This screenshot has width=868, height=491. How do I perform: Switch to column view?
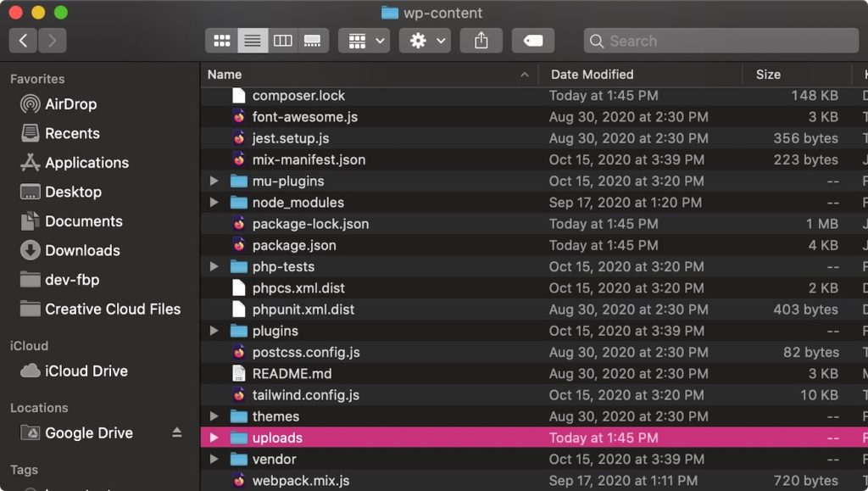(283, 41)
